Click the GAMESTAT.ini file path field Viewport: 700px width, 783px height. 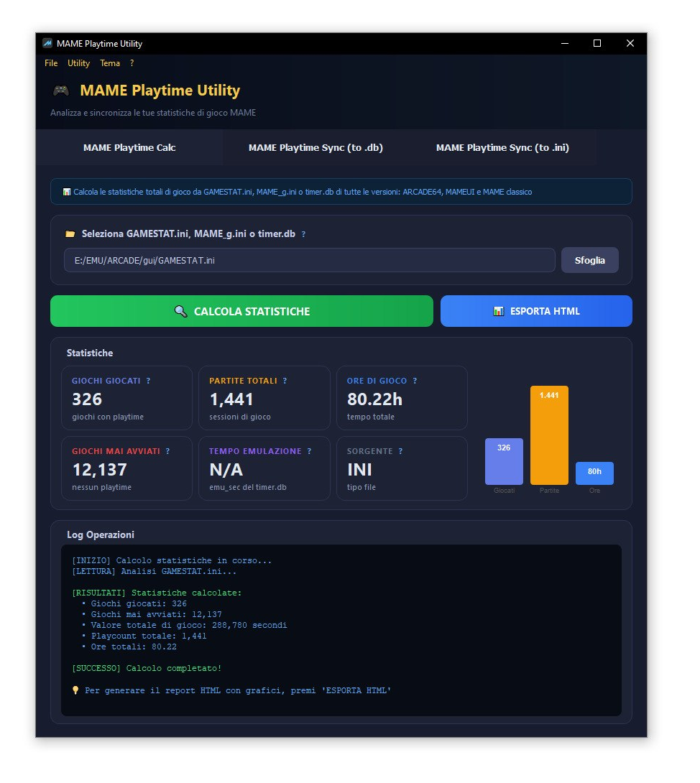[309, 260]
